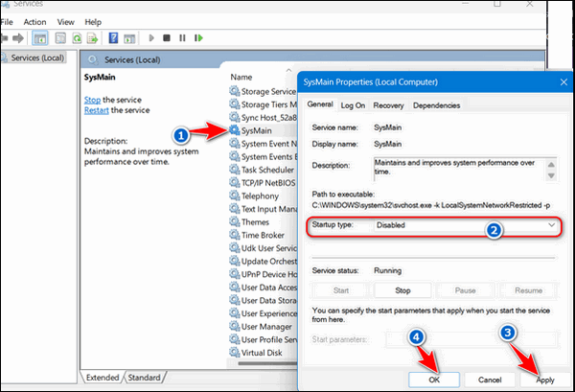Image resolution: width=575 pixels, height=392 pixels.
Task: Click the services list horizontal scrollbar
Action: (x=267, y=363)
